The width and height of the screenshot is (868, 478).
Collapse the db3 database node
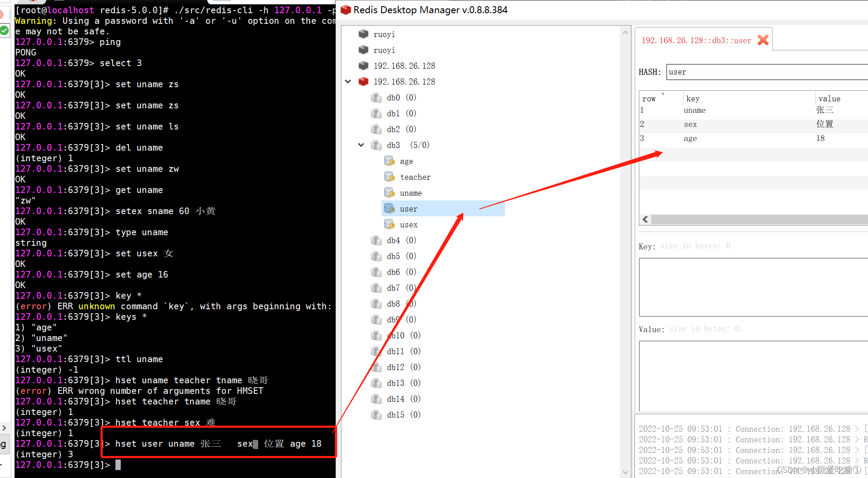(x=361, y=145)
